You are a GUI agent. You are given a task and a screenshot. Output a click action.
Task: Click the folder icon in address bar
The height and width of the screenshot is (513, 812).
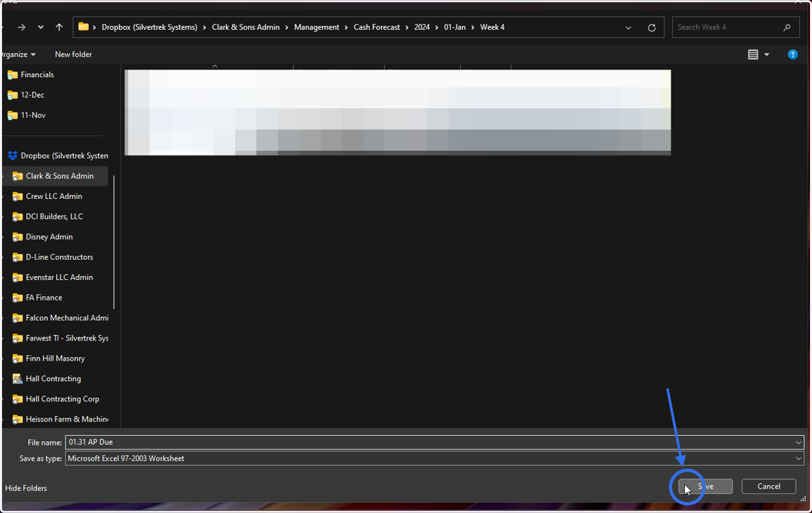point(83,27)
